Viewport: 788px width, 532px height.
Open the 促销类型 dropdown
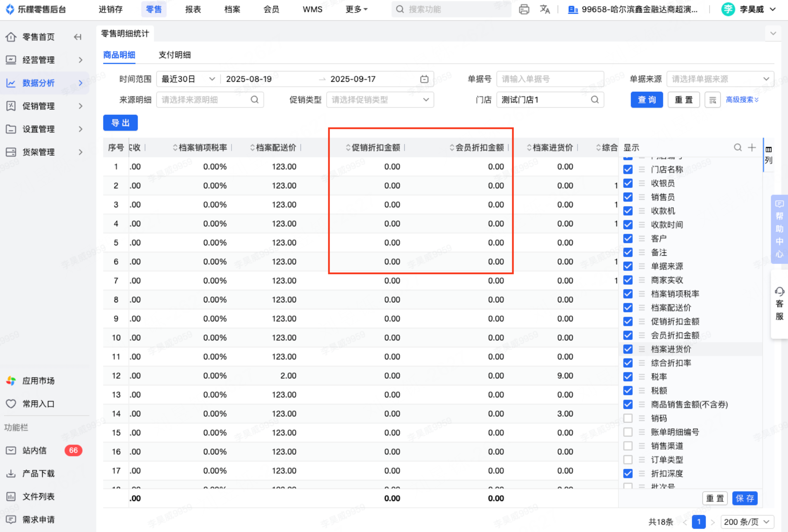click(380, 100)
